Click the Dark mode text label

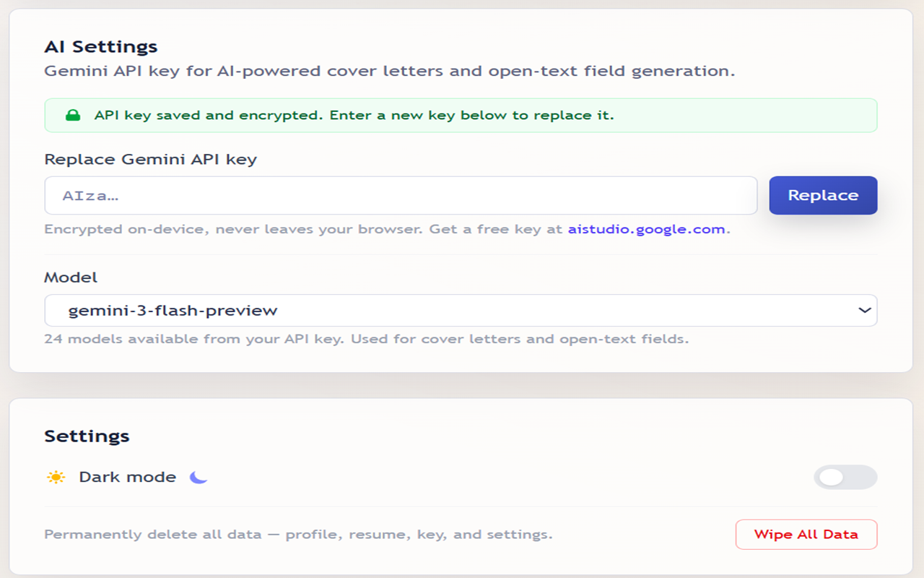pyautogui.click(x=126, y=477)
